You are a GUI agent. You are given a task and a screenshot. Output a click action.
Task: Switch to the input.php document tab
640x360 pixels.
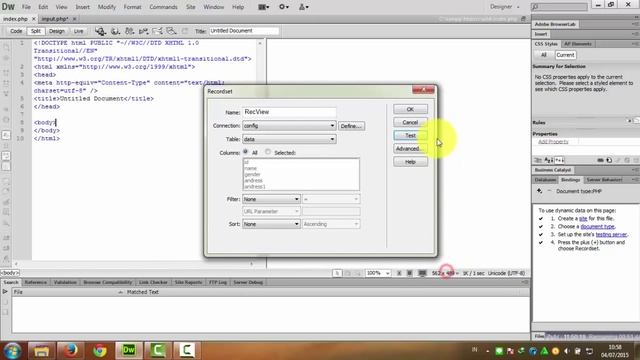click(x=55, y=19)
